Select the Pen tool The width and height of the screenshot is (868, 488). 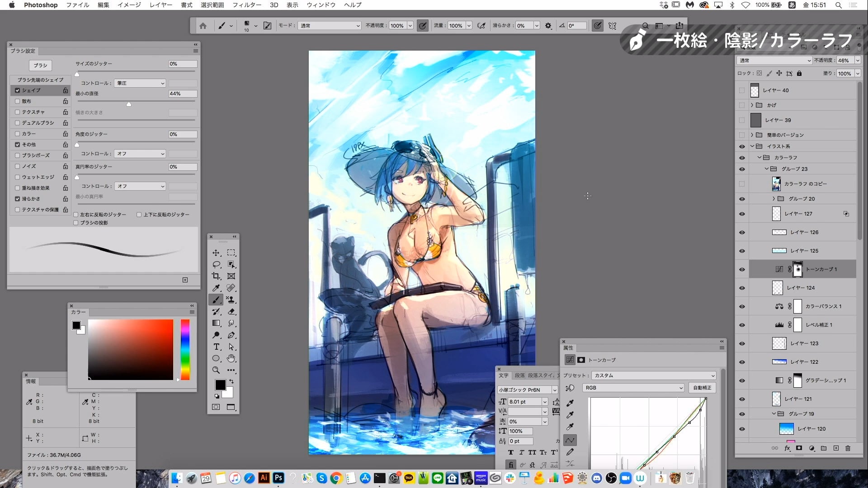pos(231,335)
